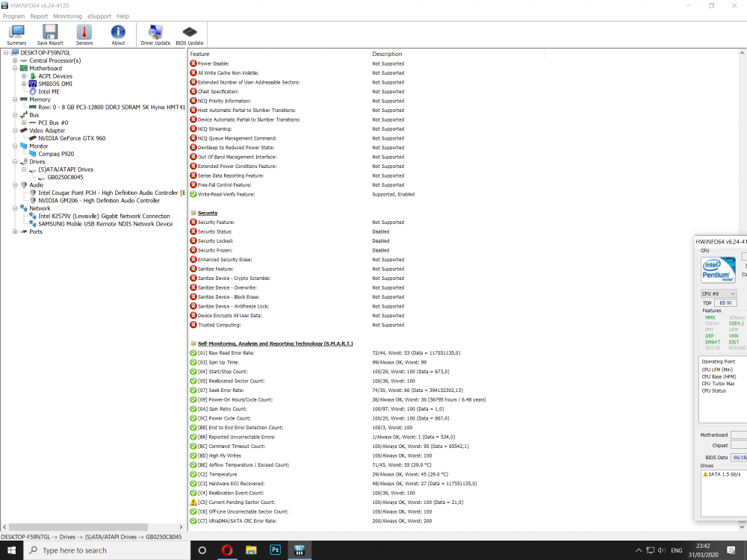This screenshot has height=560, width=747.
Task: Open the Help menu
Action: [x=123, y=16]
